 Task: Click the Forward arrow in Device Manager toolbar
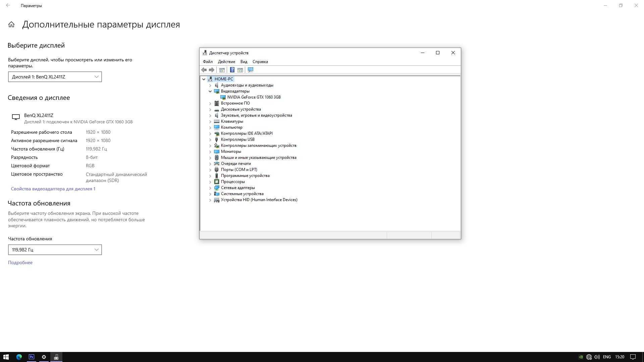point(211,70)
